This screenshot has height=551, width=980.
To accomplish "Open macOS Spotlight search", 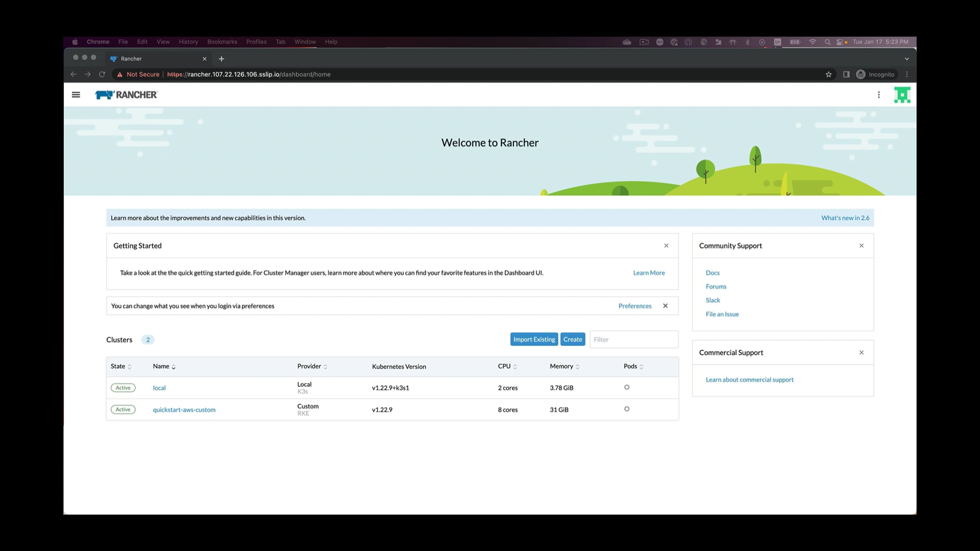I will 827,42.
